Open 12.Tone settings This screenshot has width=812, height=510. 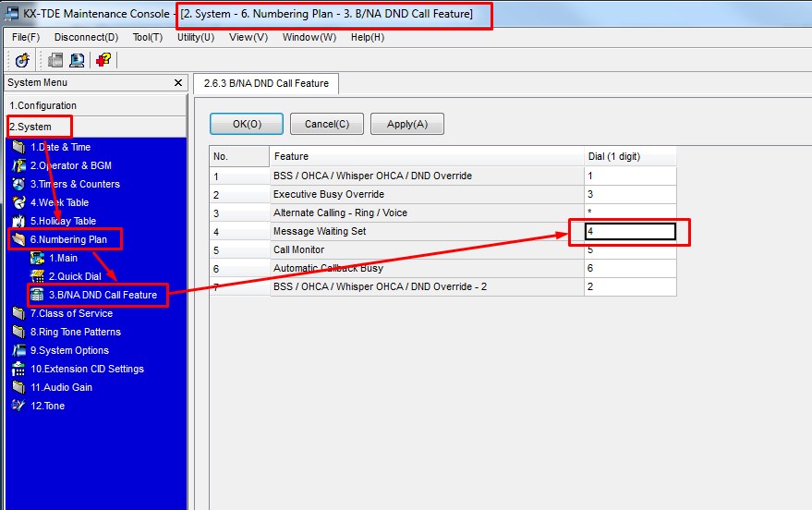47,406
